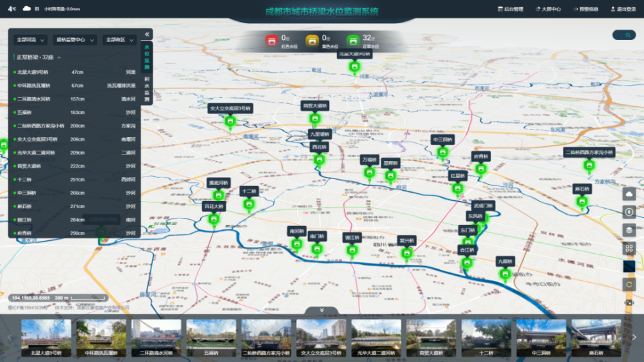This screenshot has height=362, width=644.
Task: Click 府青桥 green map marker
Action: (480, 169)
